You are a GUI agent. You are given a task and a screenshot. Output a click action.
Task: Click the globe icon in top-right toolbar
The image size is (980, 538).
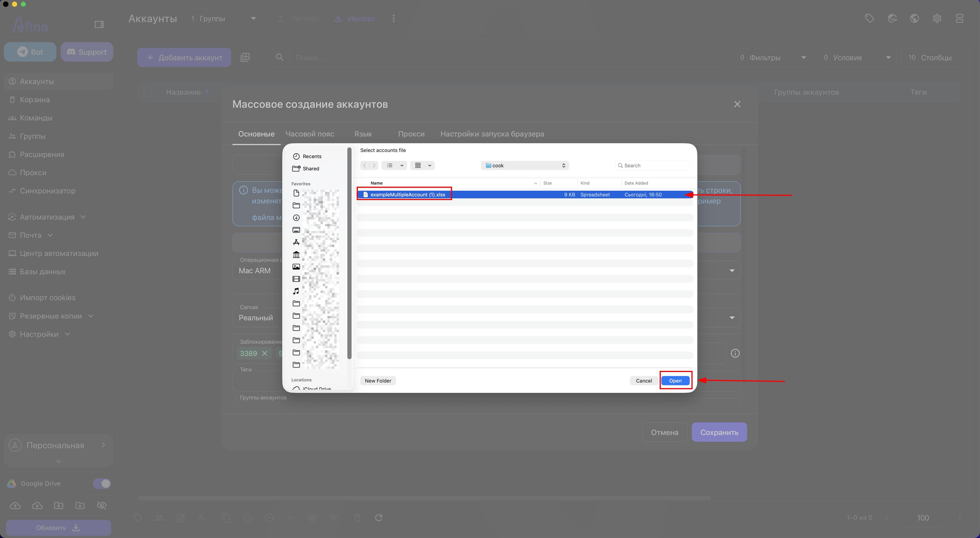pyautogui.click(x=915, y=18)
